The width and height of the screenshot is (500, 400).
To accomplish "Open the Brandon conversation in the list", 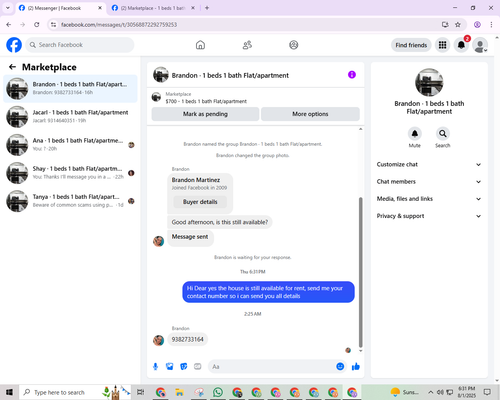I will pyautogui.click(x=70, y=88).
